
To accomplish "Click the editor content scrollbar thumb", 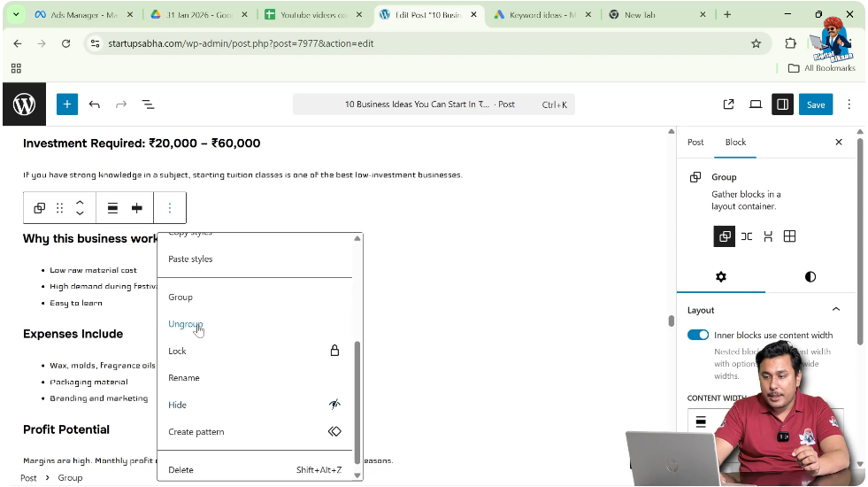I will coord(671,321).
